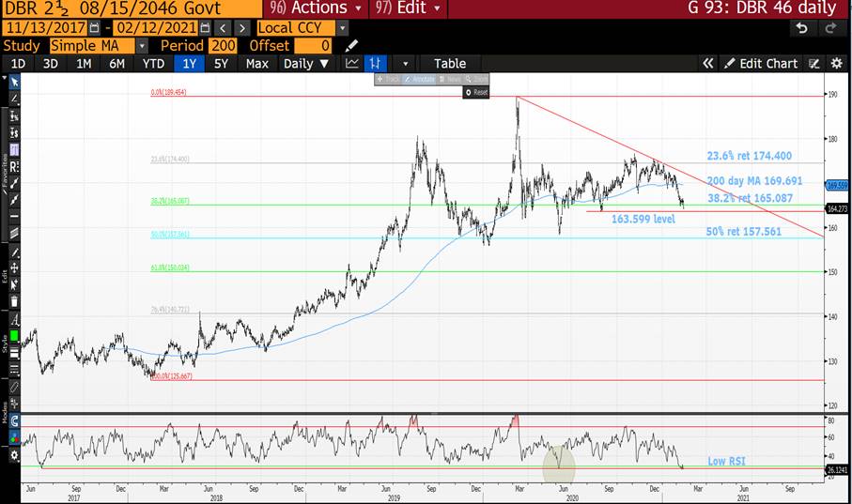Select the cursor pointer tool in sidebar
The image size is (852, 504).
(14, 82)
